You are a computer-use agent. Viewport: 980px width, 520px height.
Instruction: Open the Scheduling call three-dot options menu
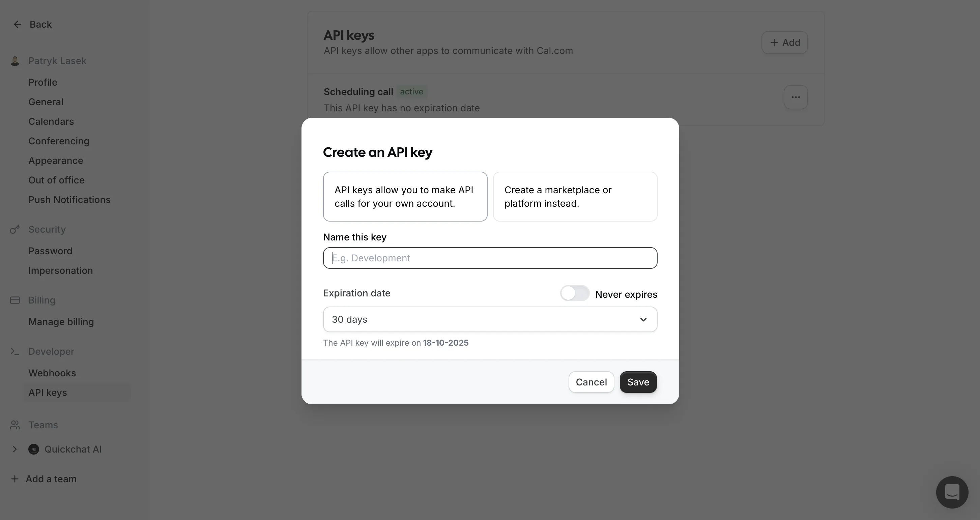[796, 97]
